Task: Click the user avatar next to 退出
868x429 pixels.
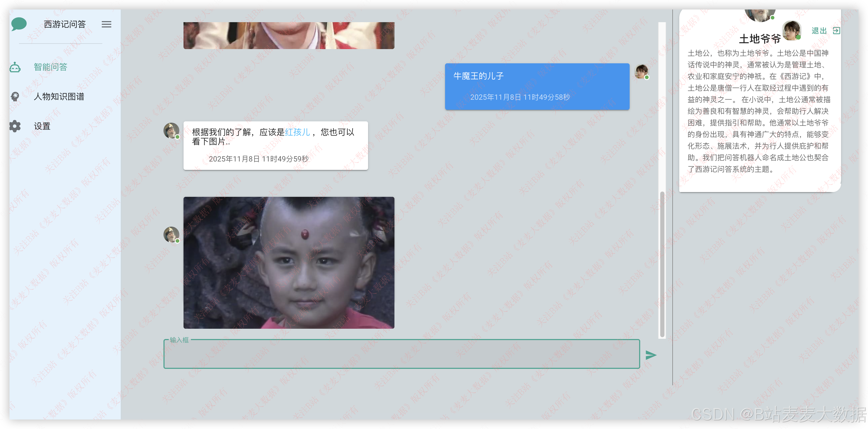Action: pyautogui.click(x=792, y=30)
